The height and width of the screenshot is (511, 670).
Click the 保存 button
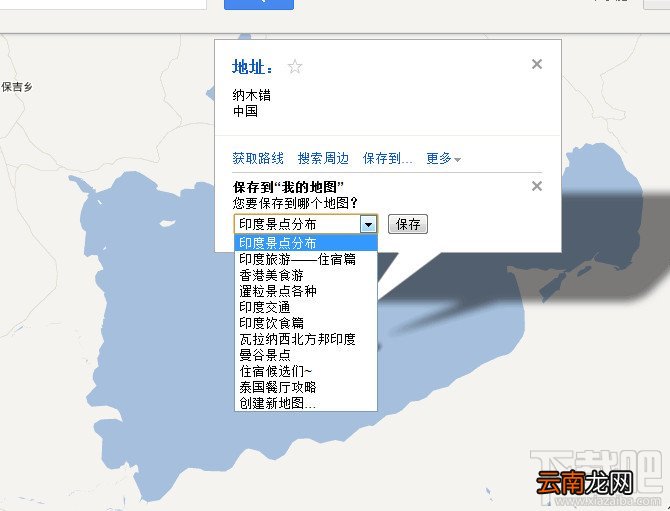pos(408,224)
